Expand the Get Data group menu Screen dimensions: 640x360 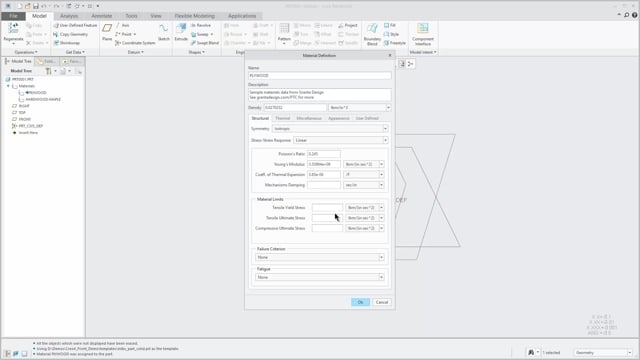coord(75,52)
